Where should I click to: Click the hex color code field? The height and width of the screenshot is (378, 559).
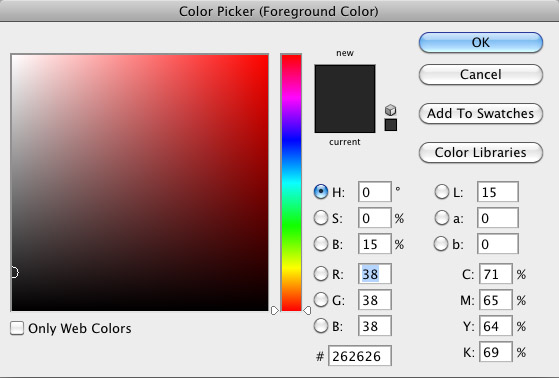[360, 356]
